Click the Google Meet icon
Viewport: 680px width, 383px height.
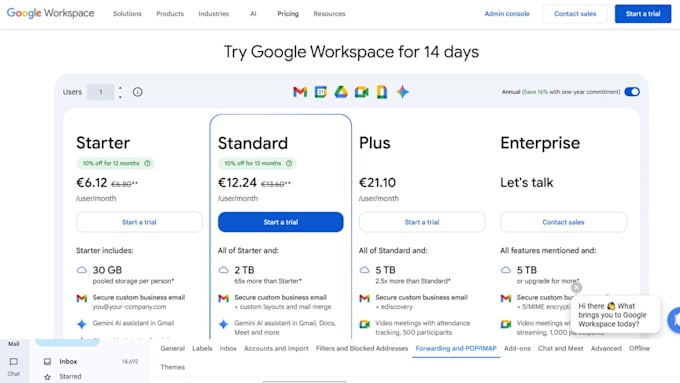point(361,92)
